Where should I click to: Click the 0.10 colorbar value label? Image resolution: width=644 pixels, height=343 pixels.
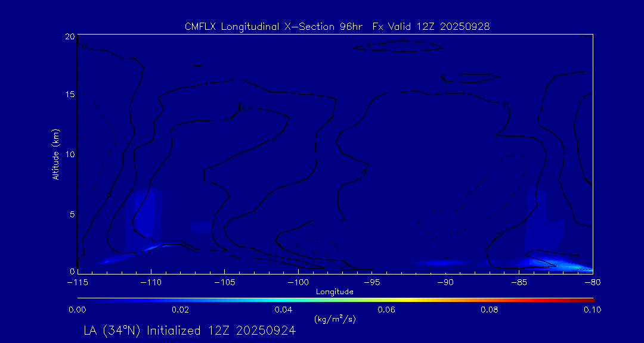(x=592, y=310)
